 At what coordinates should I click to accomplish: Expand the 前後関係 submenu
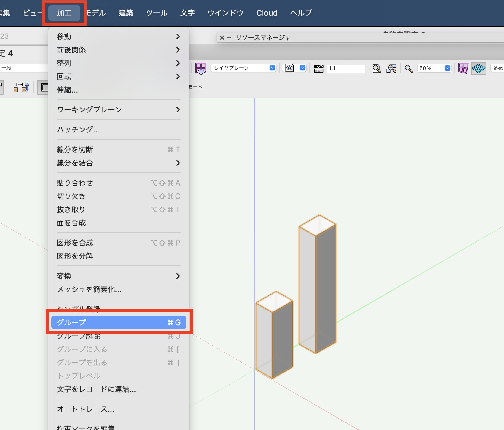tap(119, 50)
